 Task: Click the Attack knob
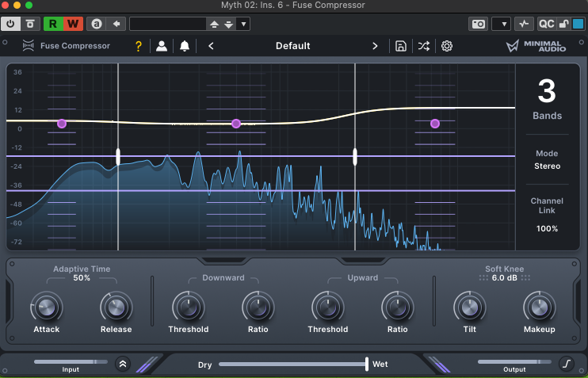(47, 307)
